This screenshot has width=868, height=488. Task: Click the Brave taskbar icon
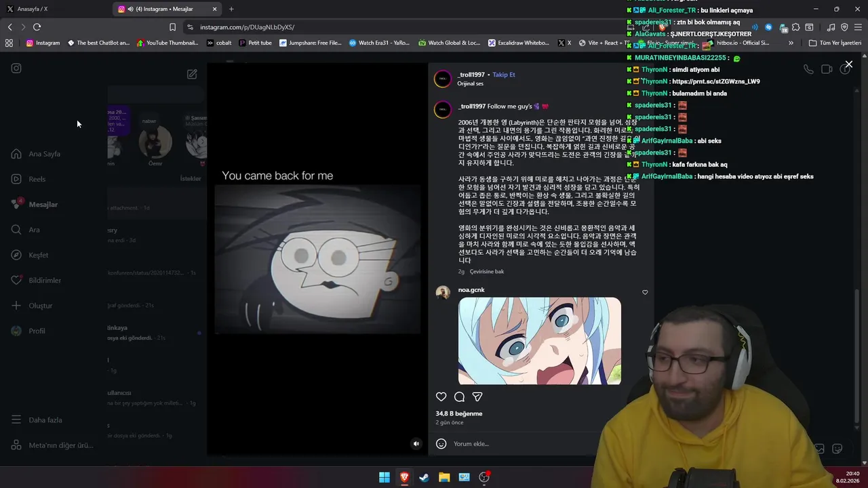(404, 477)
